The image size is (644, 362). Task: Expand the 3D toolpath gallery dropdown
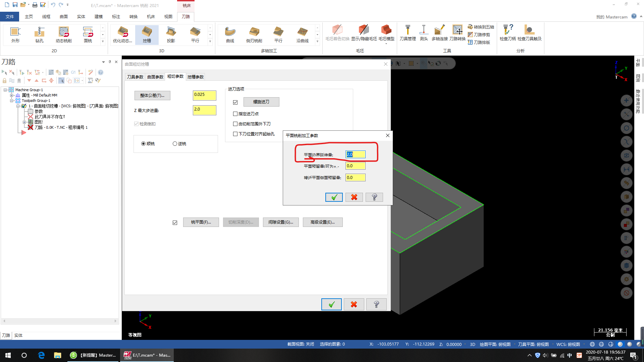210,42
